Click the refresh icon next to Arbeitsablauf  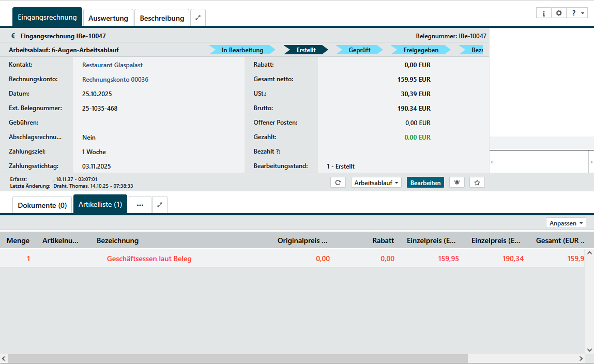tap(338, 183)
